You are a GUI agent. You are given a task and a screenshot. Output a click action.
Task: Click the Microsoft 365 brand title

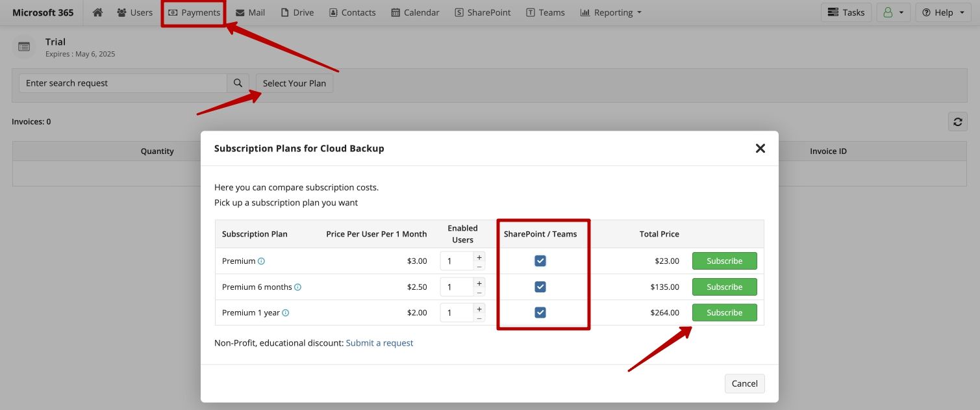[43, 12]
